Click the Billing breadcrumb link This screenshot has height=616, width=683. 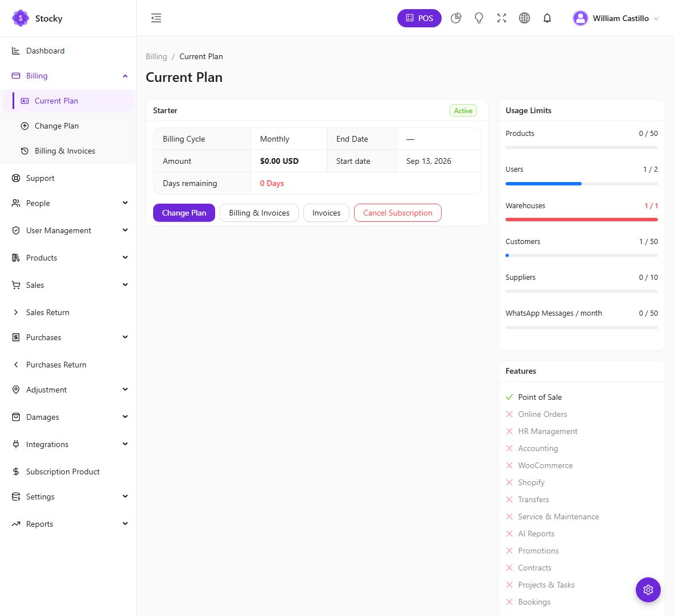click(x=157, y=56)
